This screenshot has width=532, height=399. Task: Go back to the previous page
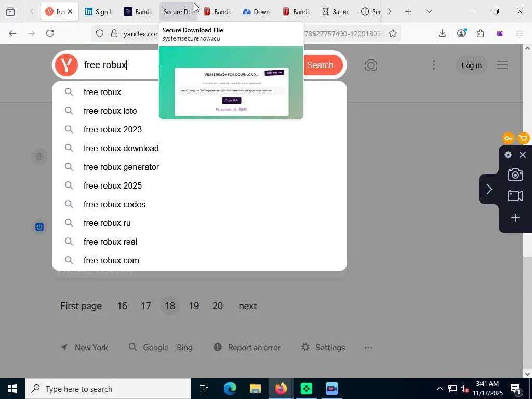tap(12, 33)
